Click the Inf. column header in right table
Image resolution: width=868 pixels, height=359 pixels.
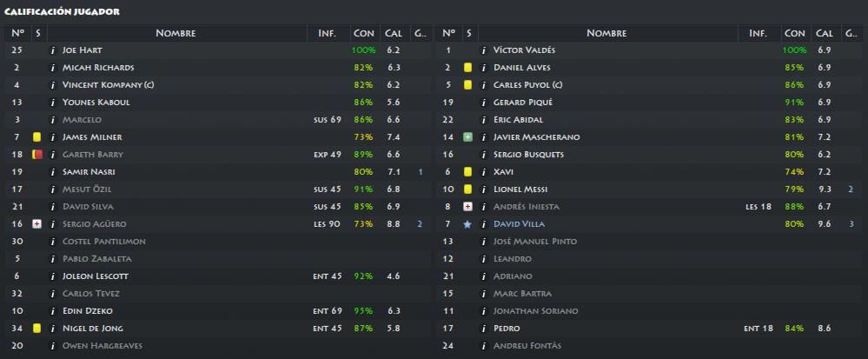pyautogui.click(x=758, y=33)
